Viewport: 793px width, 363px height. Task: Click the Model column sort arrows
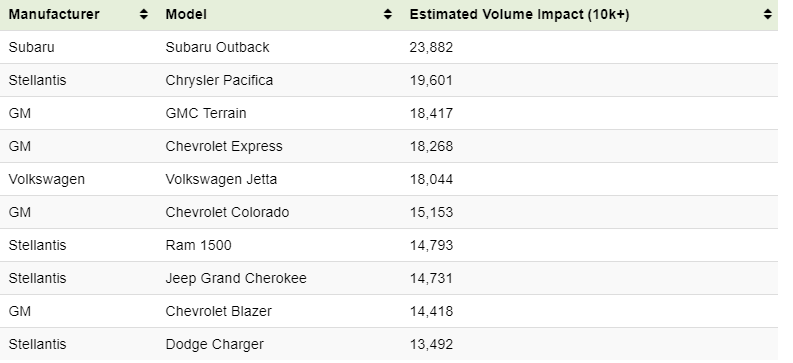tap(387, 15)
